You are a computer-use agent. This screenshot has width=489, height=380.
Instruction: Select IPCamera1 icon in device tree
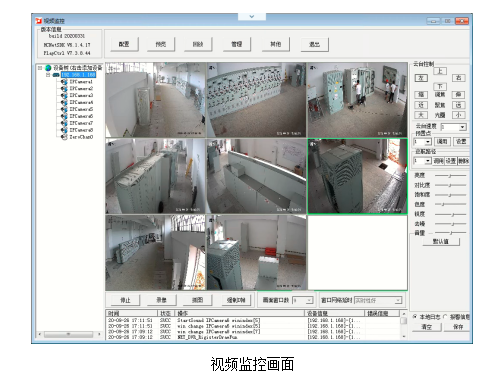[64, 82]
